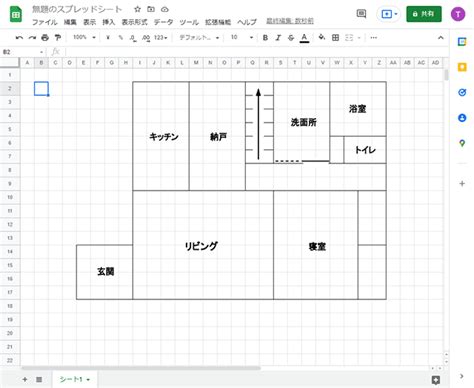Click get add-ons plus icon

(x=462, y=183)
